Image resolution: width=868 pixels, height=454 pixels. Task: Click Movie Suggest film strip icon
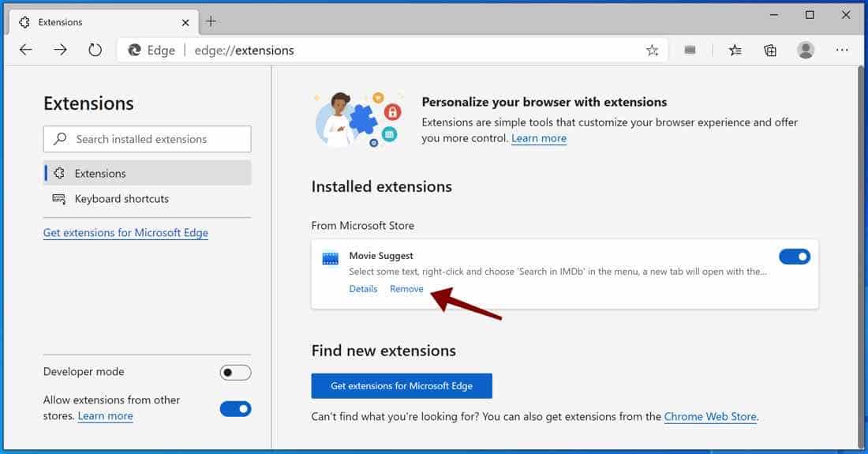point(331,258)
